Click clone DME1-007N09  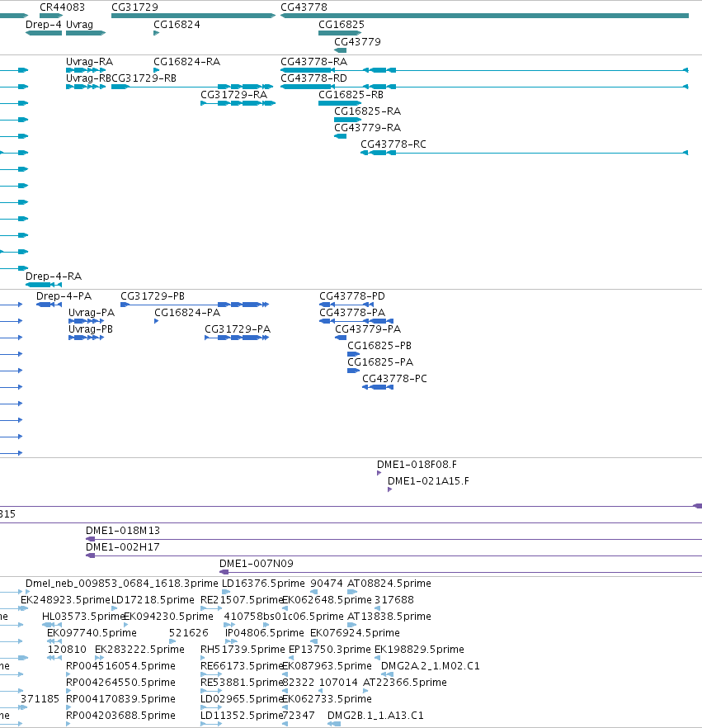click(x=461, y=573)
